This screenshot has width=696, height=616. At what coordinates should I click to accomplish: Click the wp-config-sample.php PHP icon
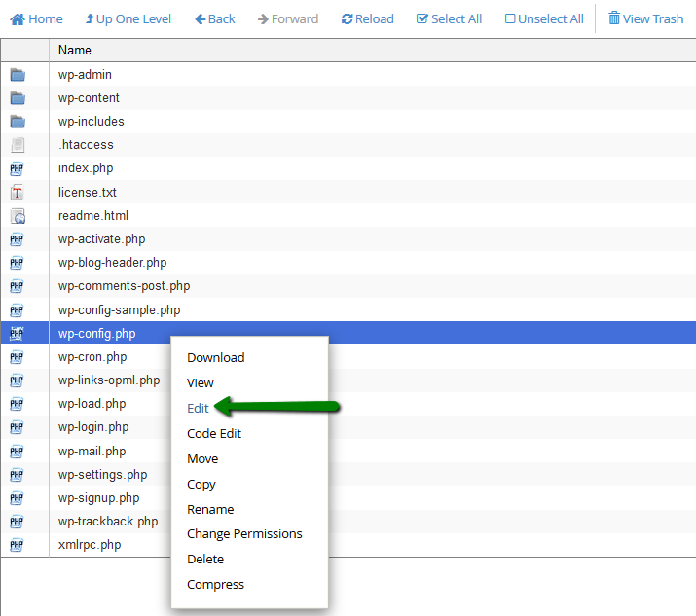click(17, 310)
